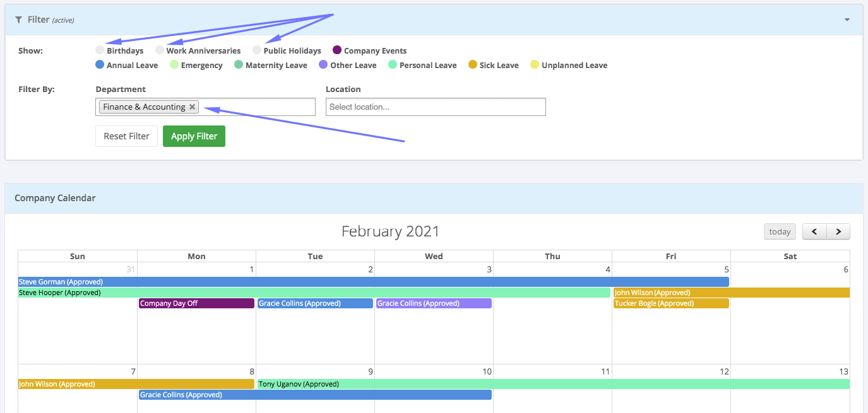Viewport: 868px width, 413px height.
Task: Open John Wilson's event starting February 5
Action: [732, 293]
